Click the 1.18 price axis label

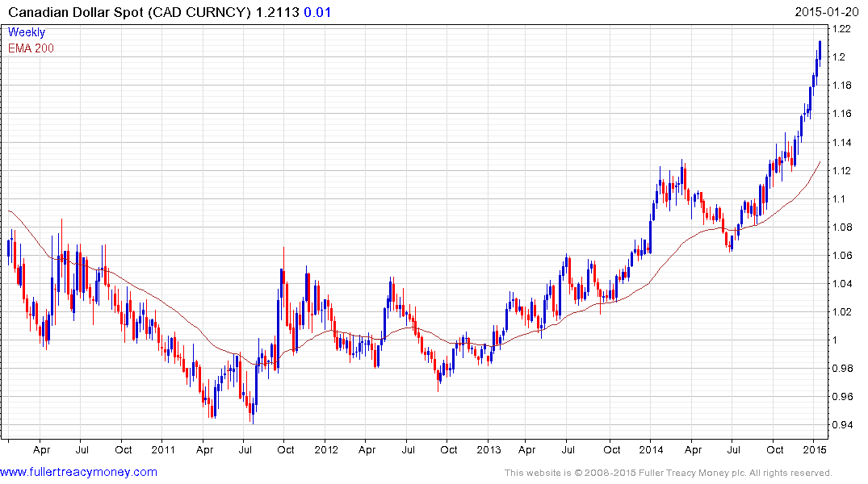coord(842,86)
